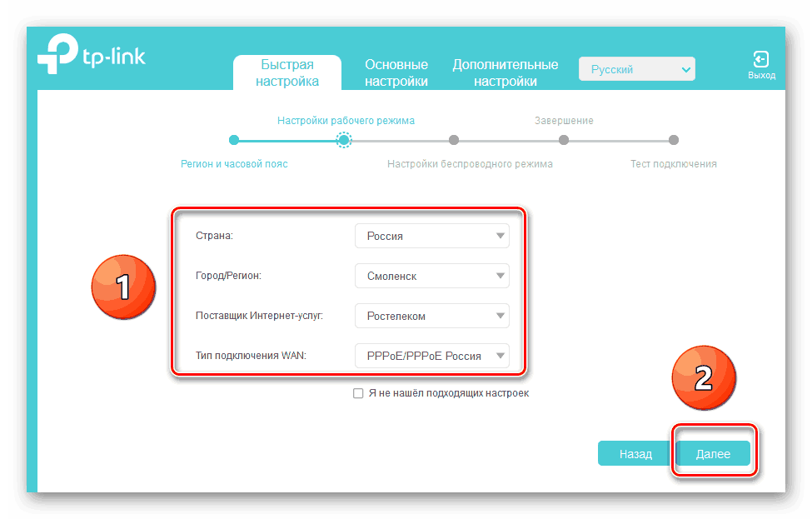Viewport: 812px width, 519px height.
Task: Click the Город/Регион dropdown arrow
Action: click(x=501, y=276)
